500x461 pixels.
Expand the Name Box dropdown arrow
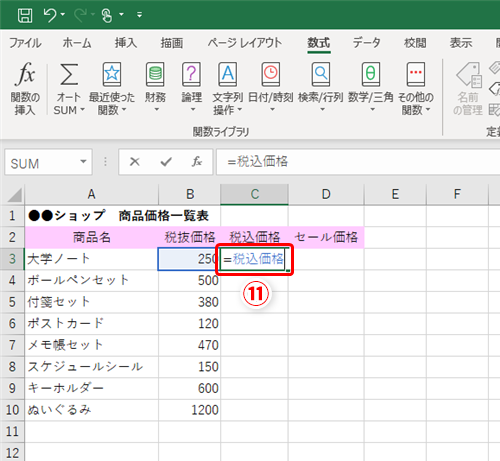point(83,162)
